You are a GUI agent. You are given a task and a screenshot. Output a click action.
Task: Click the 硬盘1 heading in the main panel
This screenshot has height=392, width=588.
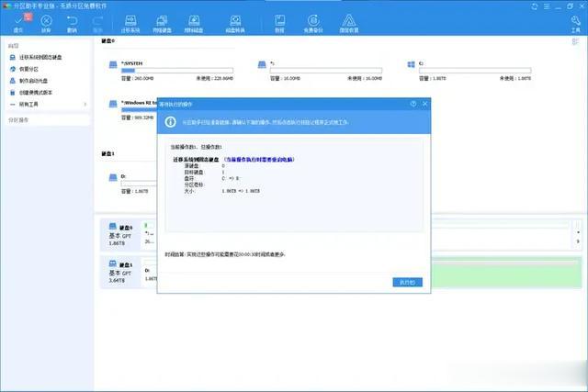(x=108, y=153)
